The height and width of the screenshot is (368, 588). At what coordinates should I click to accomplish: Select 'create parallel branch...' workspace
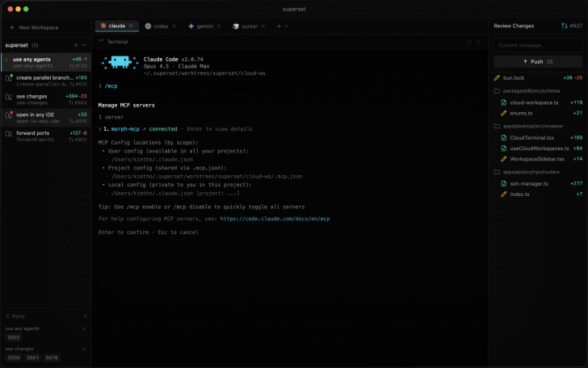point(47,81)
